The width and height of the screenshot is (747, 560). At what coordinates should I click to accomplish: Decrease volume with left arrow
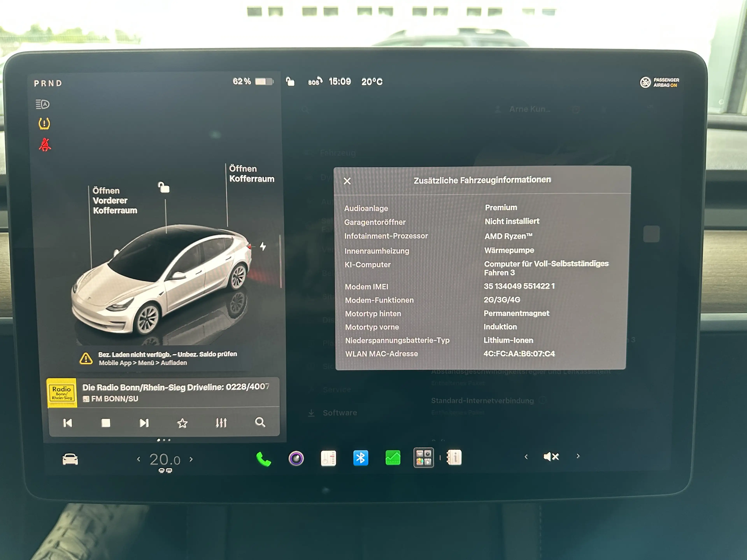coord(526,457)
